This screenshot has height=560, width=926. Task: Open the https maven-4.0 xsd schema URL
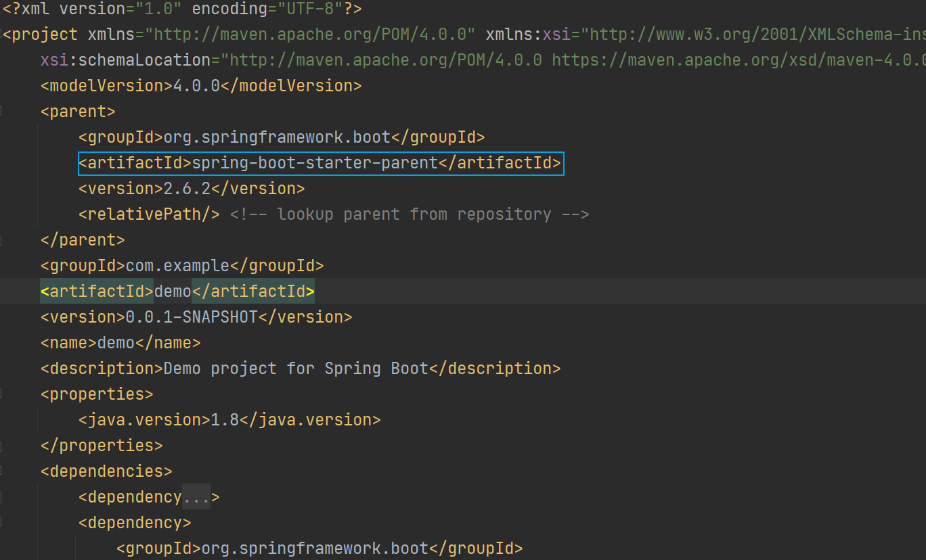[738, 60]
